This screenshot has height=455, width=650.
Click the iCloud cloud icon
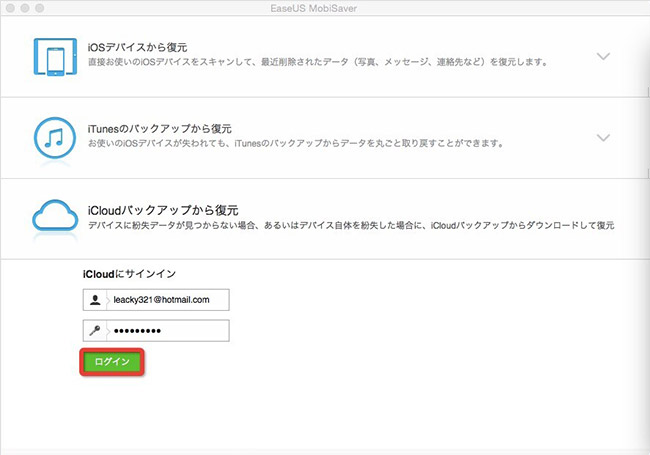(55, 215)
